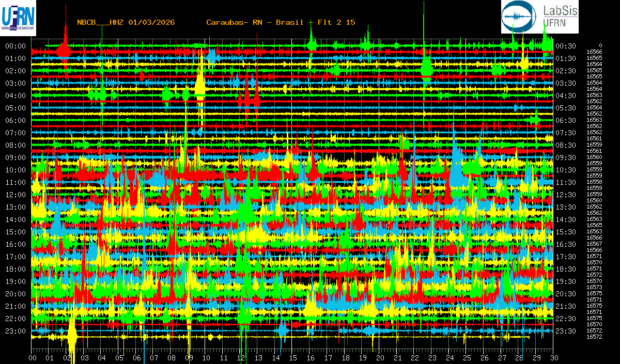Select minute 30 on the bottom axis

pyautogui.click(x=553, y=358)
